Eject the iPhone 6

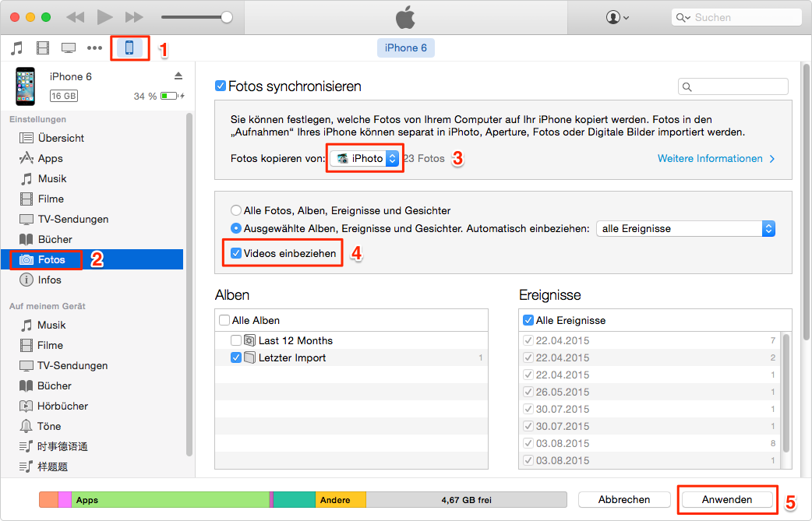tap(178, 76)
